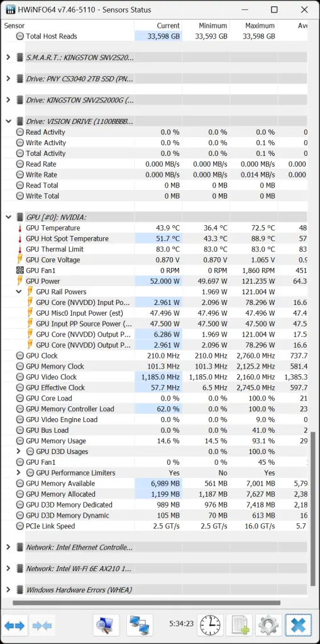Screen dimensions: 320x644
Task: Open sensor settings gear button
Action: tap(268, 626)
